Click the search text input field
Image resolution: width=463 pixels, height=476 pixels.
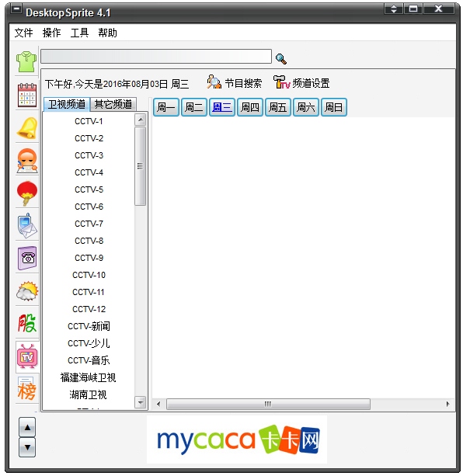click(x=156, y=57)
